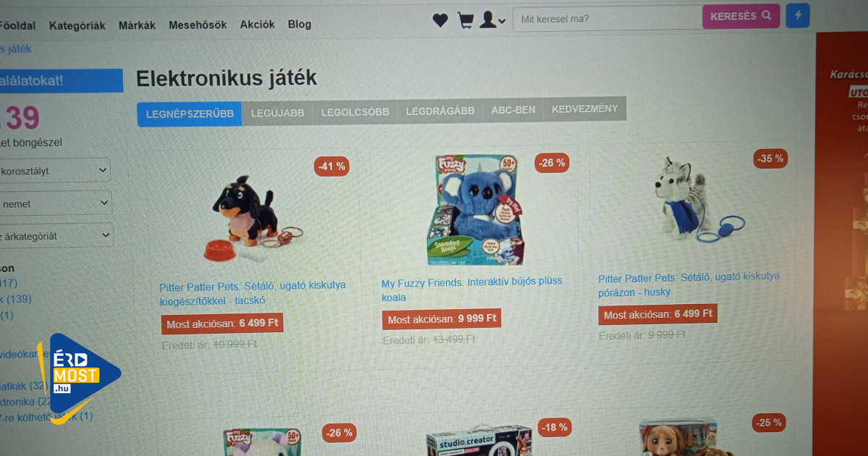Select the Legújabb sorting tab
Screen dimensions: 868x456
point(278,113)
